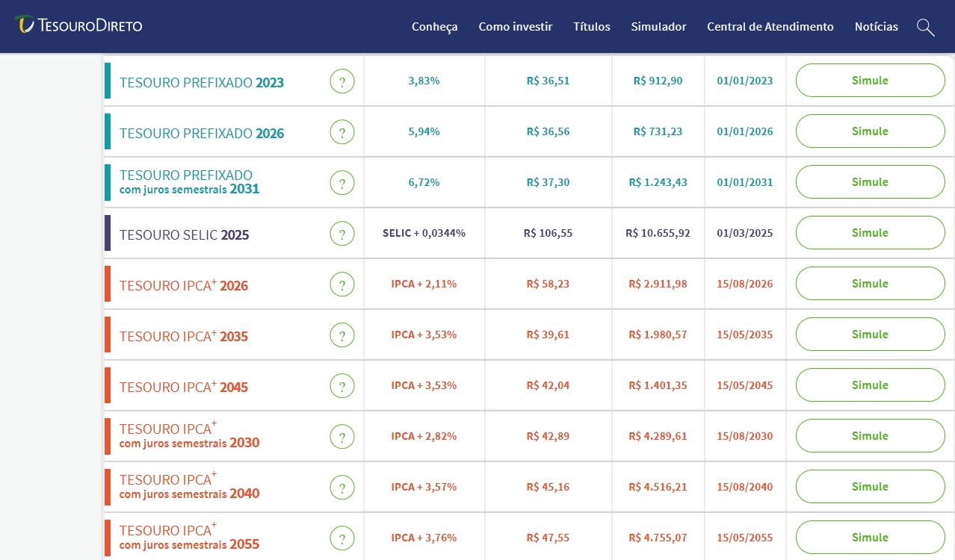The image size is (955, 560).
Task: Go to the Títulos menu item
Action: [592, 27]
